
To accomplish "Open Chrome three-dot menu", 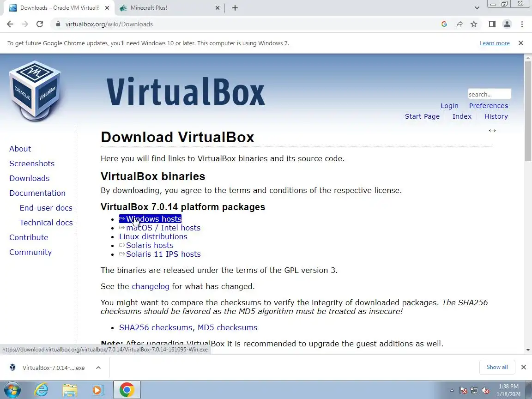I will click(x=522, y=24).
